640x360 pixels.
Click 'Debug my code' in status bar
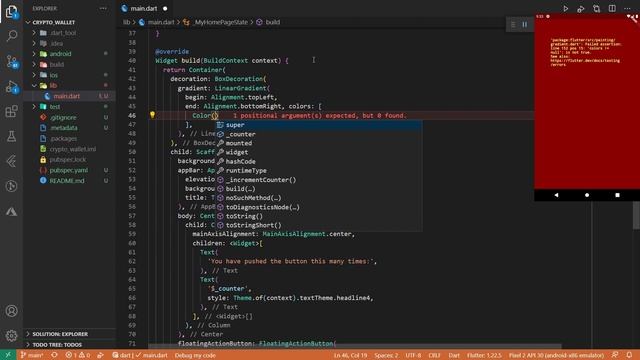pos(195,355)
